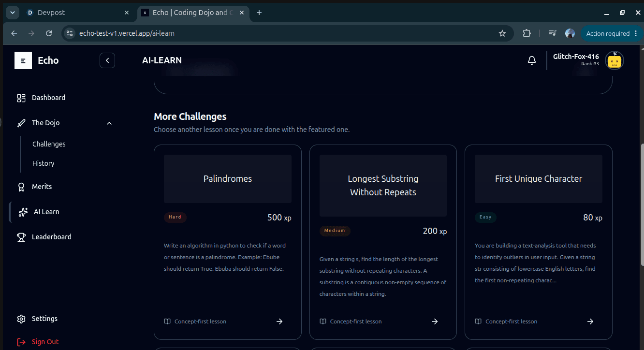The height and width of the screenshot is (350, 644).
Task: Open Settings page
Action: (x=44, y=319)
